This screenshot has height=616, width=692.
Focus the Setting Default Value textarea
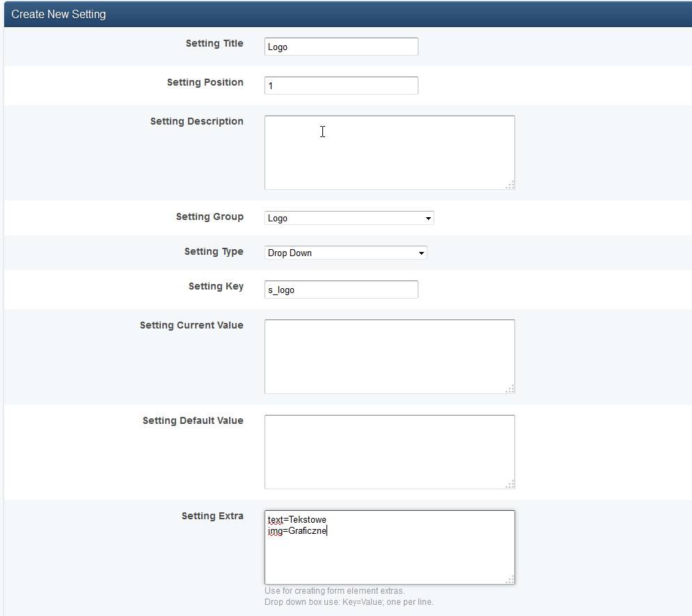click(388, 452)
